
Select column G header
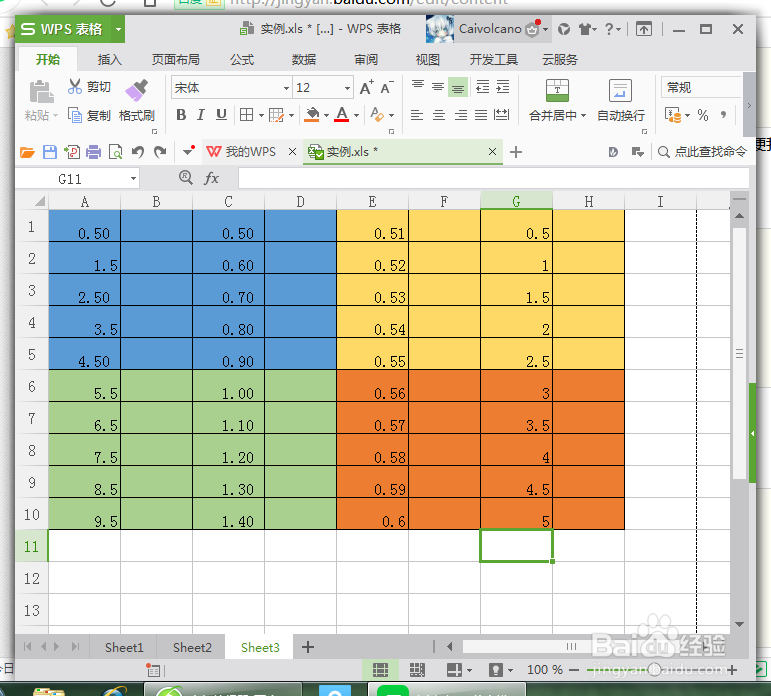[516, 201]
